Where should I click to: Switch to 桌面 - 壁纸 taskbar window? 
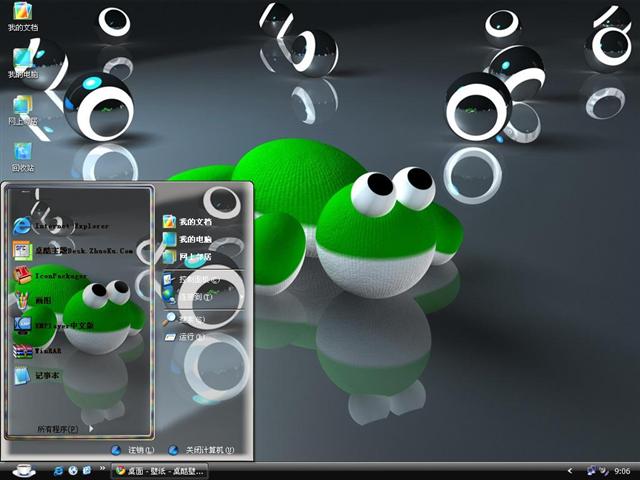coord(160,470)
